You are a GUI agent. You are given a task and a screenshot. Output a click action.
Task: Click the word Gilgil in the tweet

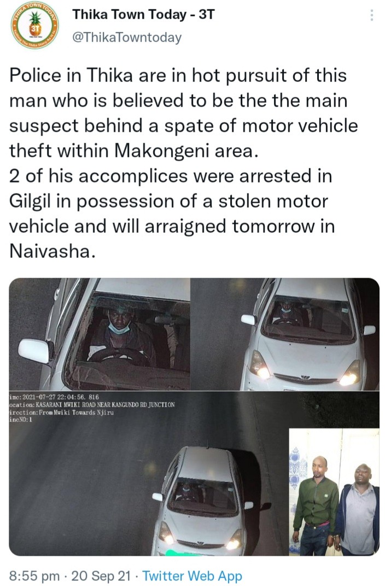(x=30, y=202)
